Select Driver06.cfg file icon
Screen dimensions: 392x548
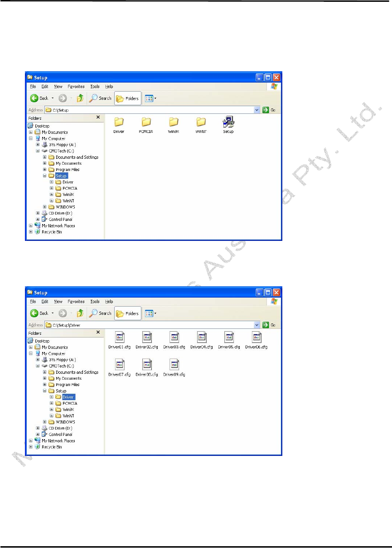[x=256, y=337]
